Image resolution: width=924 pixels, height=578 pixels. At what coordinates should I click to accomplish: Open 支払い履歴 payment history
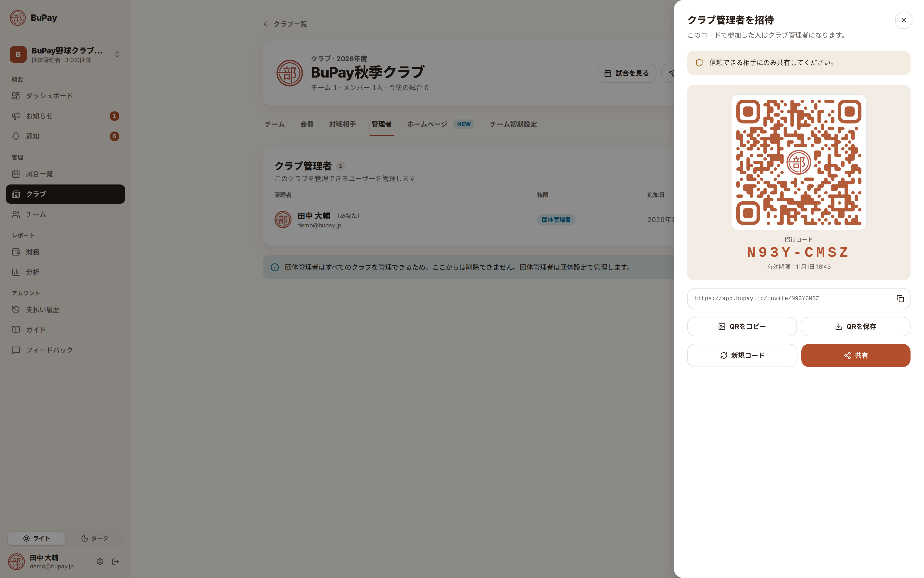click(x=65, y=310)
